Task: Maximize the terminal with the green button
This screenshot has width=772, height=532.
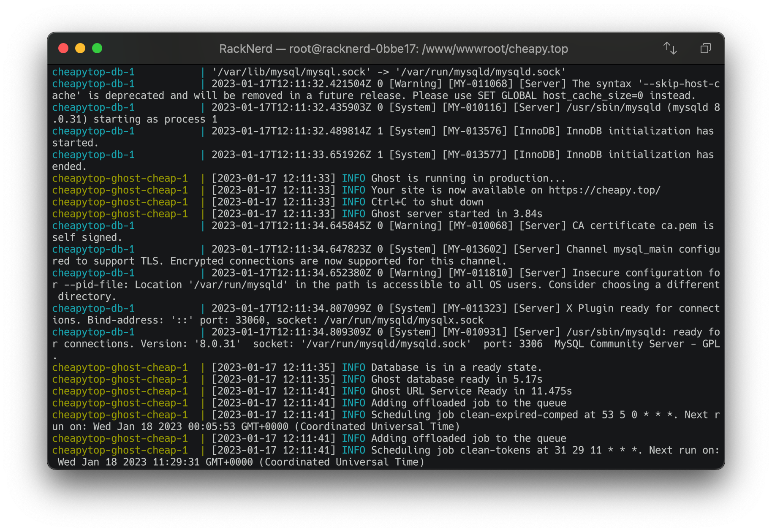Action: point(97,48)
